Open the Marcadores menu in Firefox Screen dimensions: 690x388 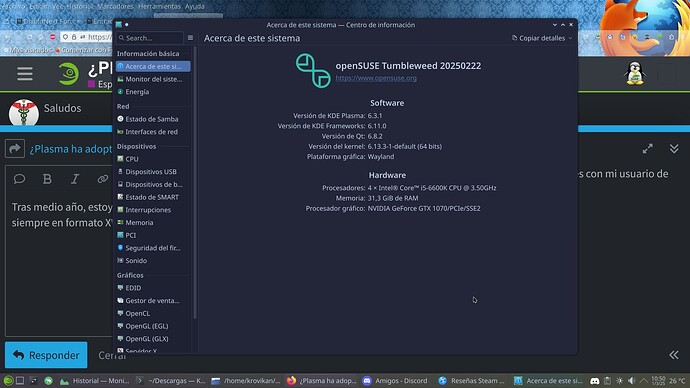coord(115,7)
